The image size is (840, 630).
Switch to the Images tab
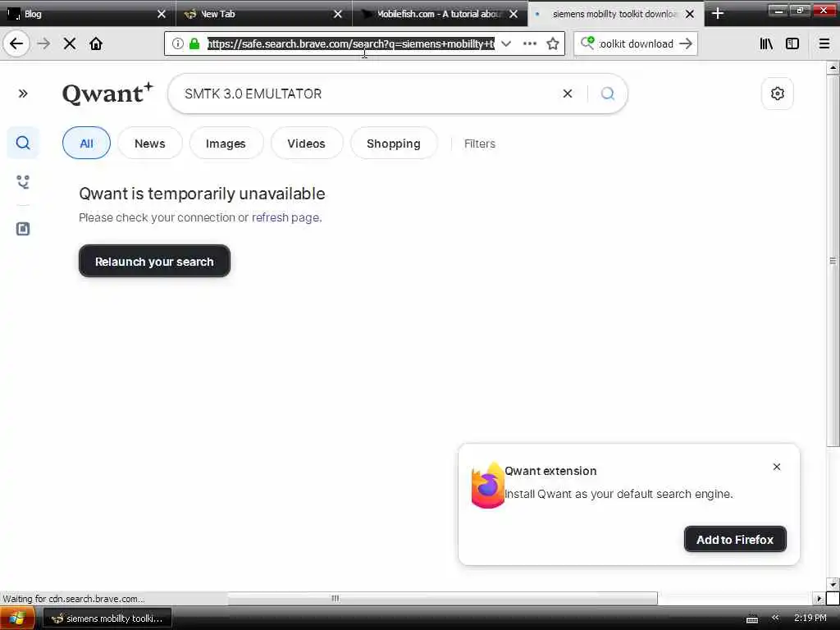click(x=226, y=143)
